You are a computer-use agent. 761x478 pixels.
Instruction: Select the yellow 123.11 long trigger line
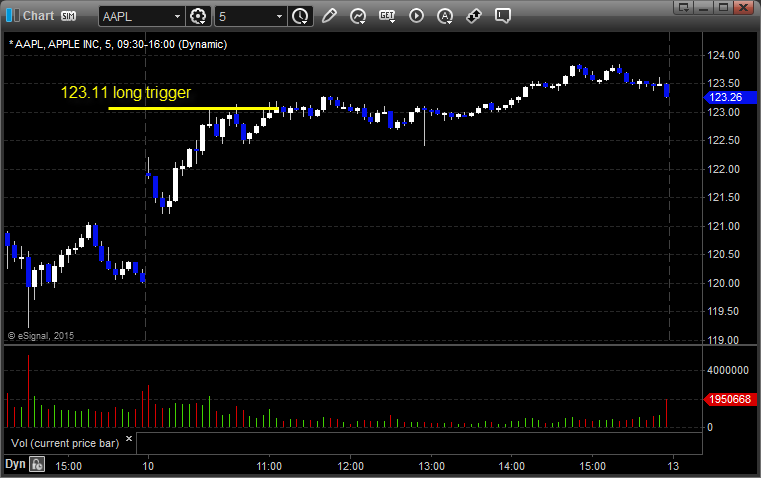[193, 108]
